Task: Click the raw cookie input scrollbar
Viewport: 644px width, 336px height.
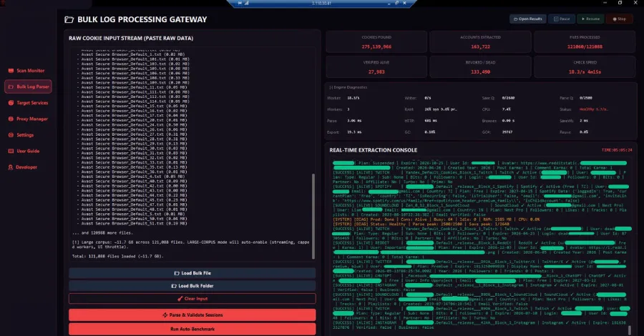Action: pyautogui.click(x=313, y=216)
